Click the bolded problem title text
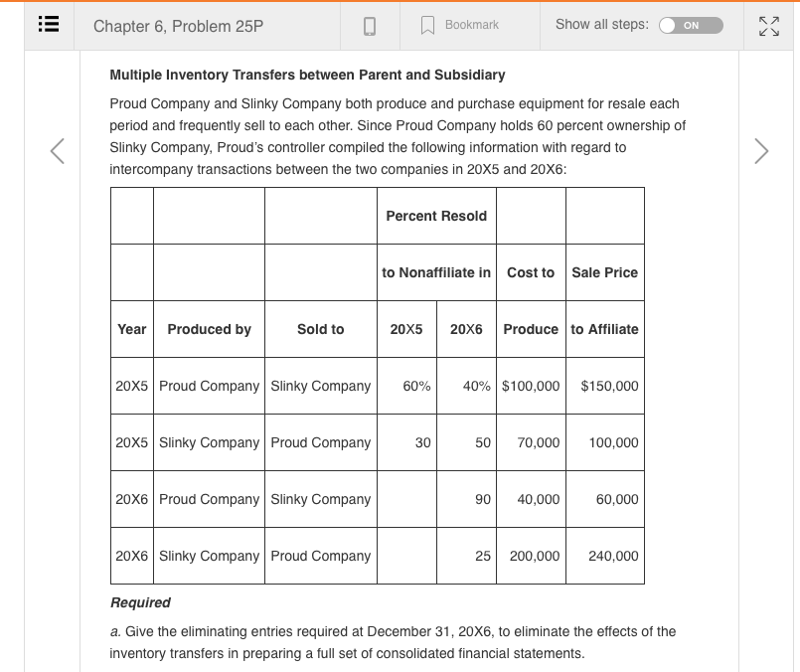This screenshot has height=672, width=800. click(304, 75)
